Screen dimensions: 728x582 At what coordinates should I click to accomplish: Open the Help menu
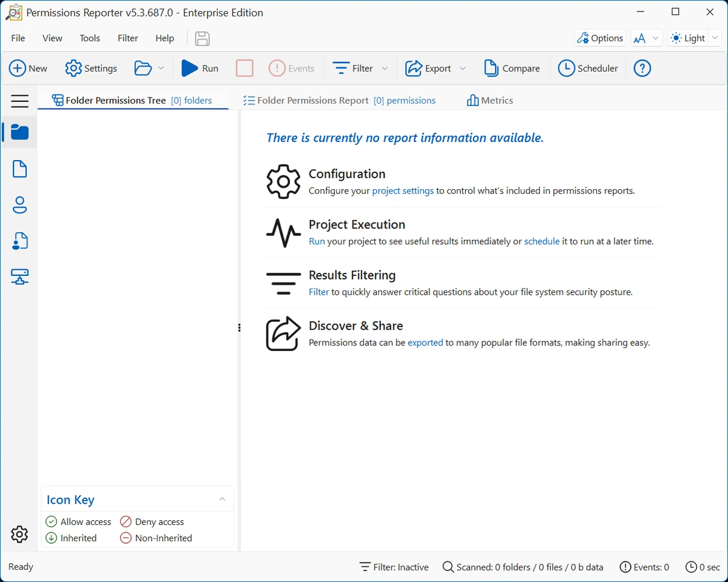[165, 38]
